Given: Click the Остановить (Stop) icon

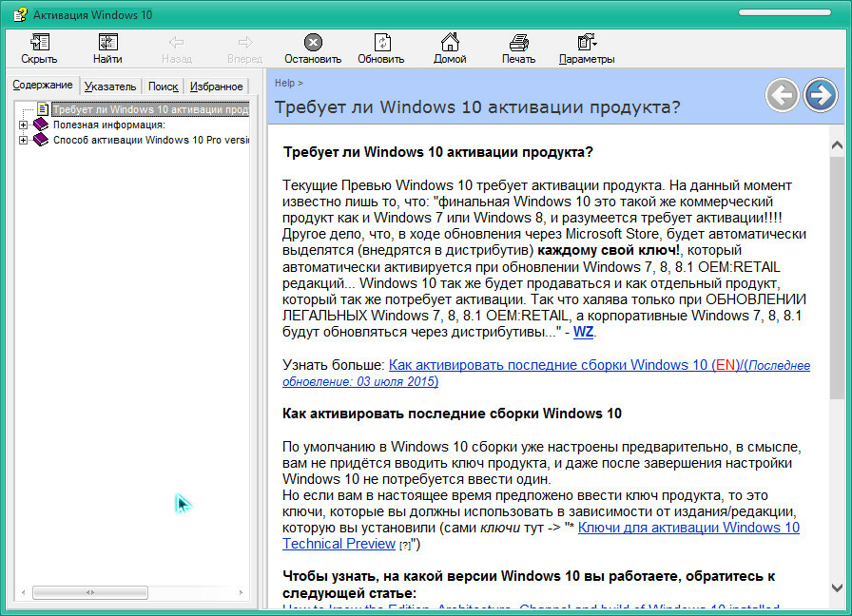Looking at the screenshot, I should (x=313, y=43).
